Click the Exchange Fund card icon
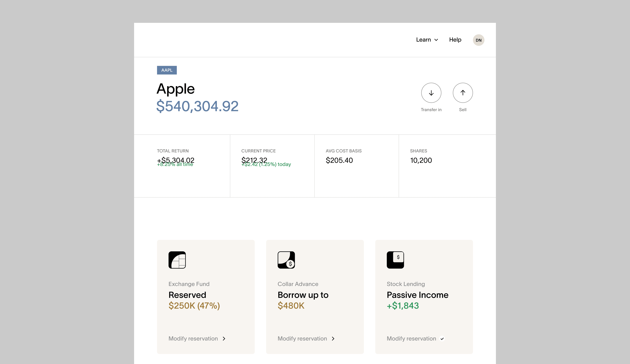The width and height of the screenshot is (630, 364). coord(177,260)
